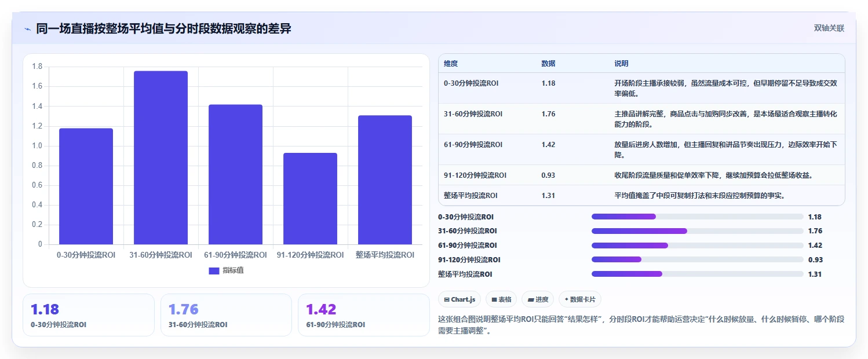Image resolution: width=868 pixels, height=359 pixels.
Task: Click the summary paragraph starting 这张组合图说明
Action: [x=641, y=326]
